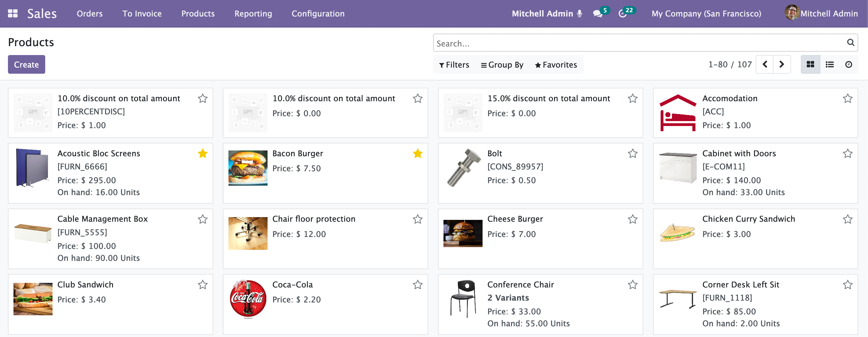Click the Create button
868x337 pixels.
[26, 65]
